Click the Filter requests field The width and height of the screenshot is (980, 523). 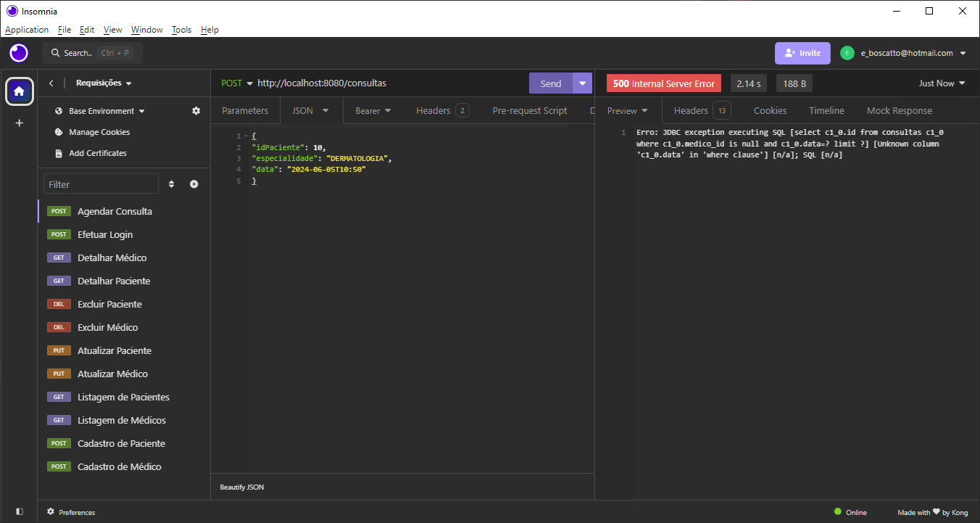[x=101, y=184]
